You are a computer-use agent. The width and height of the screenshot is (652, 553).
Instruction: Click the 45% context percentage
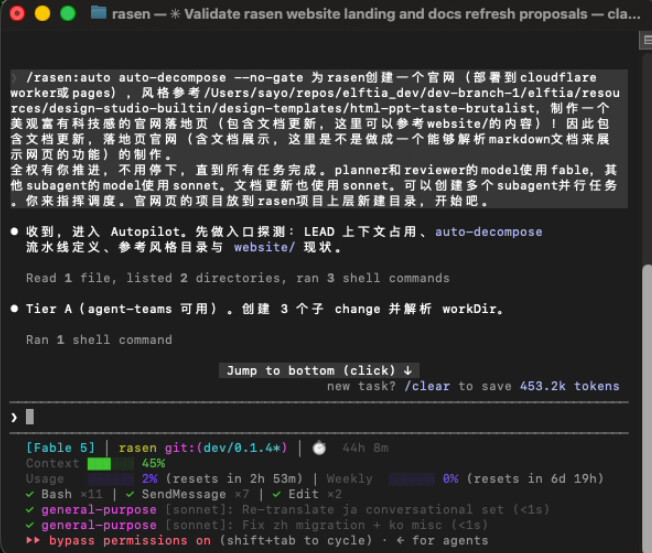click(153, 463)
